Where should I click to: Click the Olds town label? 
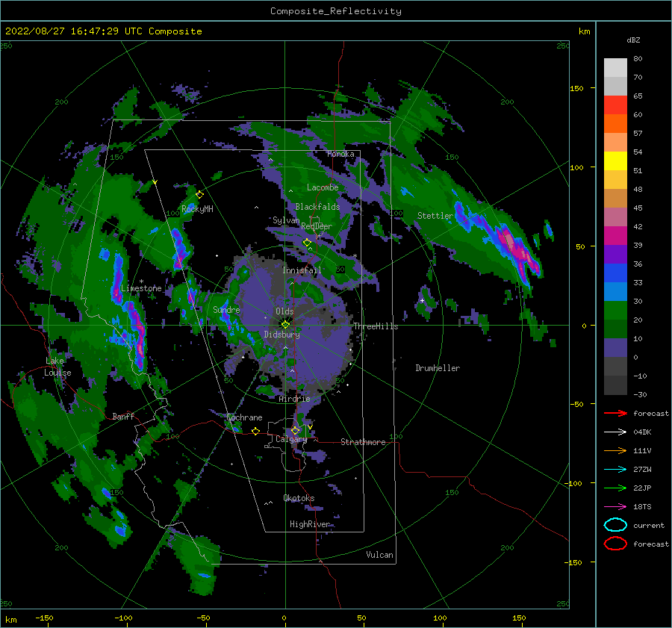[284, 311]
